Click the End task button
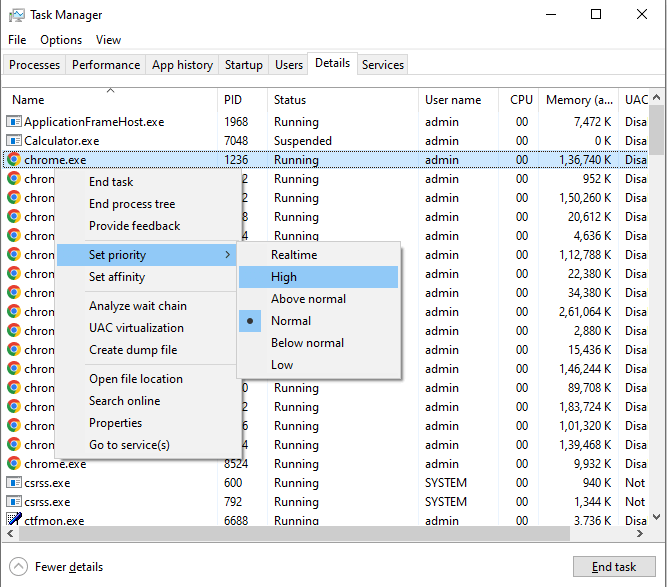 tap(614, 567)
